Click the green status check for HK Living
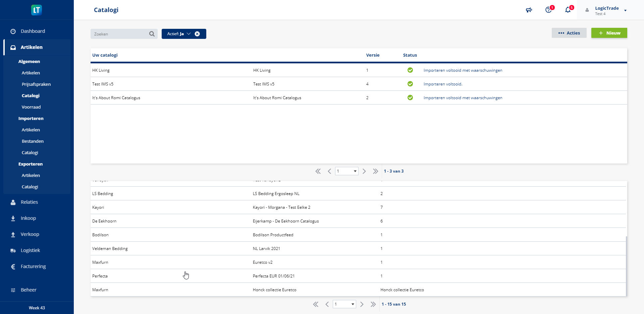Viewport: 644px width, 314px height. click(x=410, y=70)
